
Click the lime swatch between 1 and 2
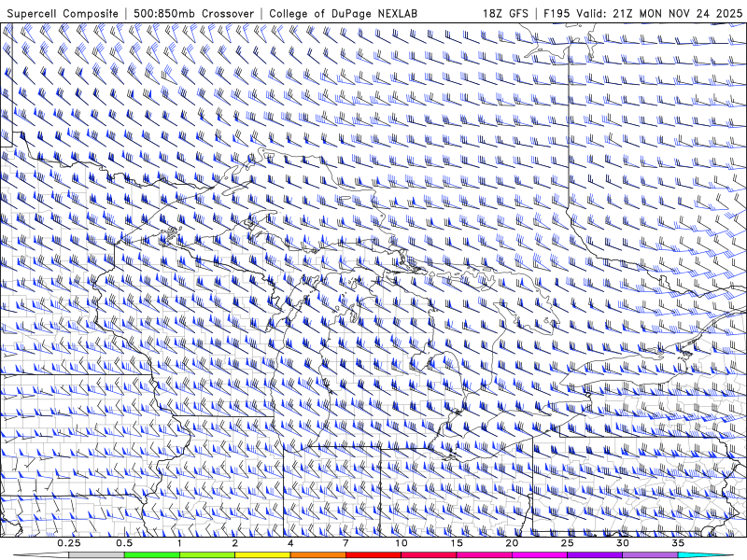pos(207,555)
